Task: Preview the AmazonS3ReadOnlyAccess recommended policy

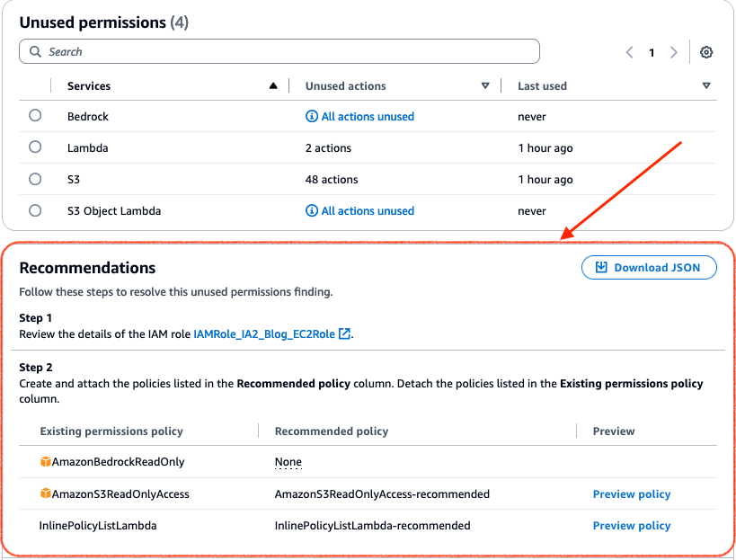Action: point(632,493)
